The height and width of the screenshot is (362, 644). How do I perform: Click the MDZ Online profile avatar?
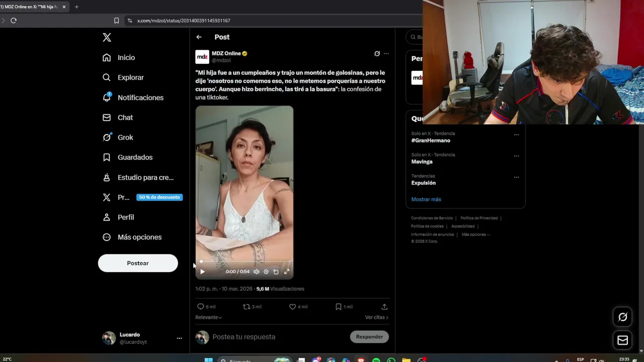click(x=202, y=57)
